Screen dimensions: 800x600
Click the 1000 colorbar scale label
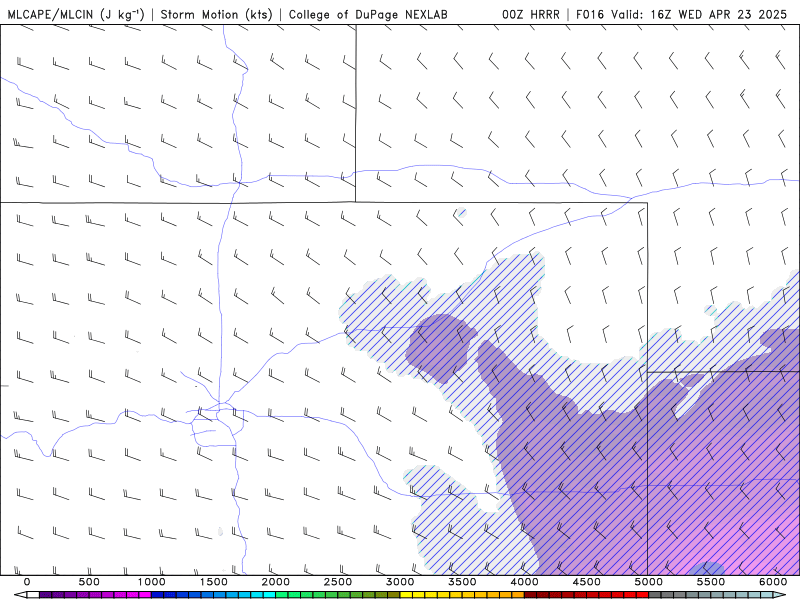tap(152, 582)
